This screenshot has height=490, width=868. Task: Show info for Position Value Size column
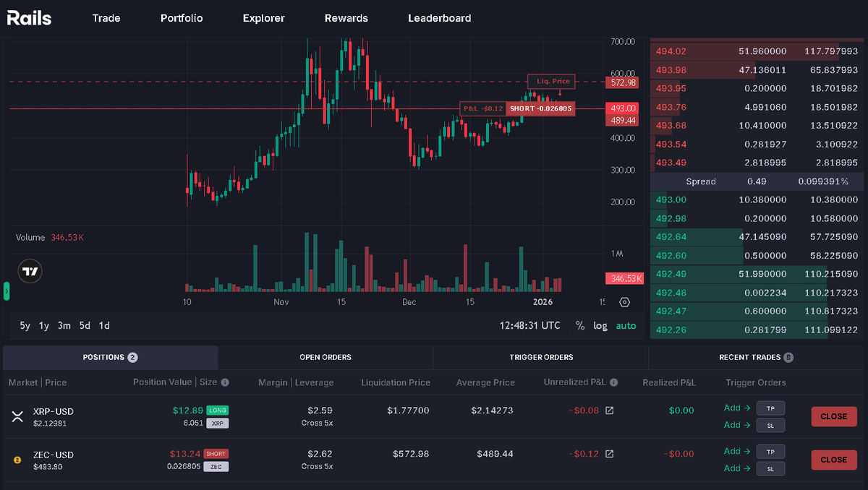point(225,382)
